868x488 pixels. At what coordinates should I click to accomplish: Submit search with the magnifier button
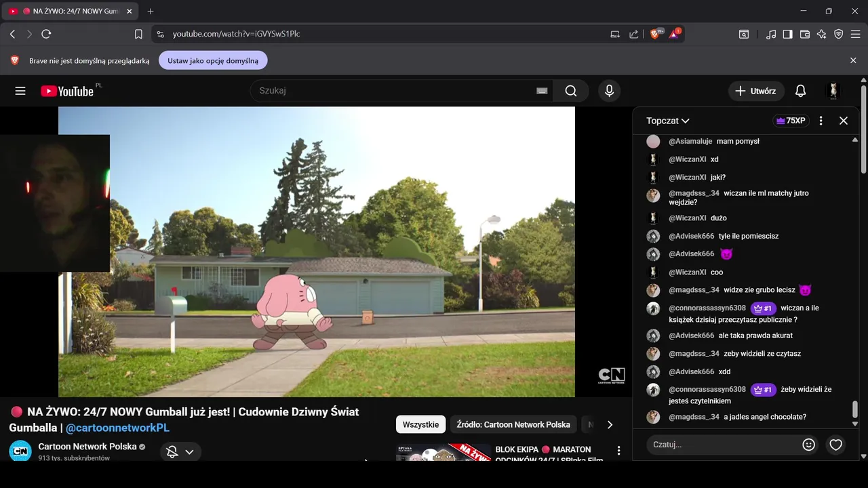click(x=571, y=91)
